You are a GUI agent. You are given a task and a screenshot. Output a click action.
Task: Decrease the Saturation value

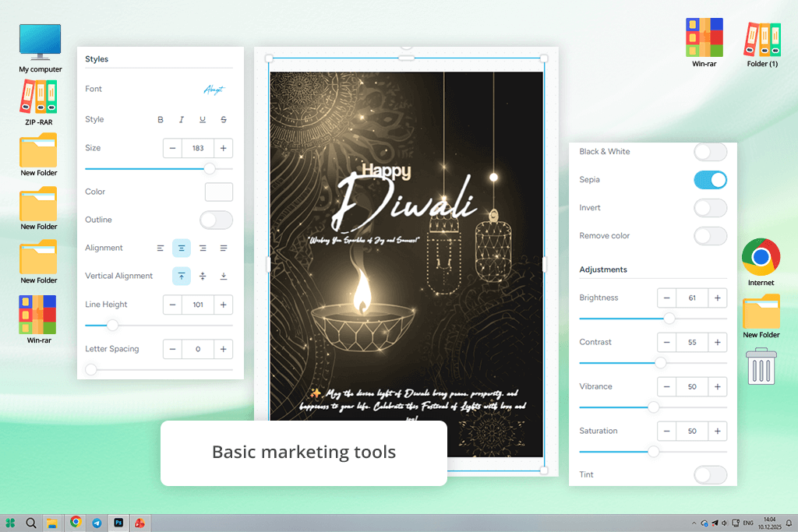(667, 432)
